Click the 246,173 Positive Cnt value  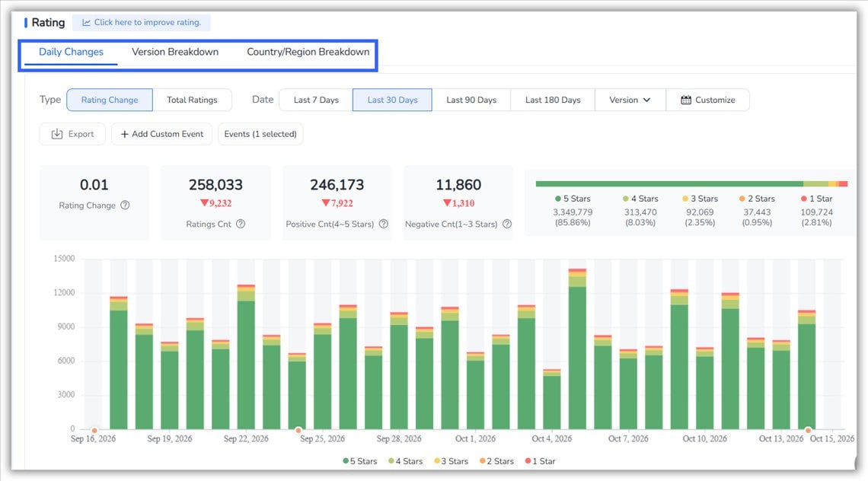[337, 185]
